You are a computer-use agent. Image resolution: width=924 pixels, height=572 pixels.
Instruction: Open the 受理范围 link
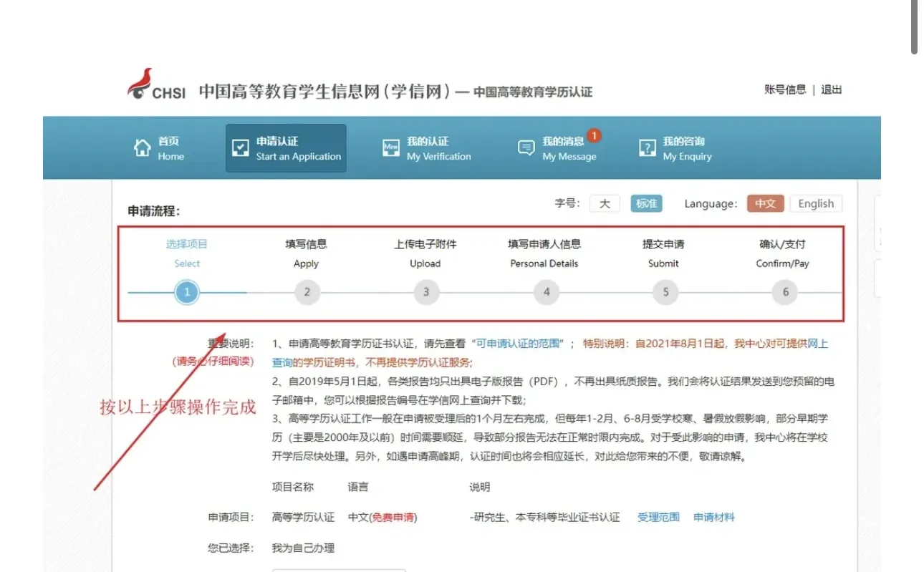pos(658,517)
